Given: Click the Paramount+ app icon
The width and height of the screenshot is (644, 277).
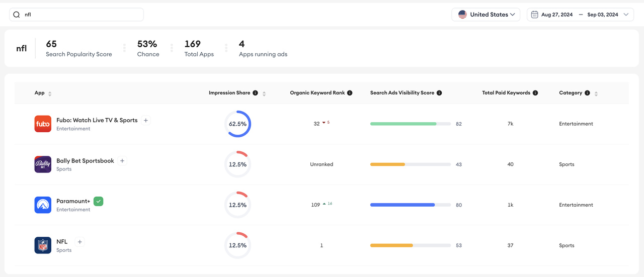Looking at the screenshot, I should click(x=43, y=205).
